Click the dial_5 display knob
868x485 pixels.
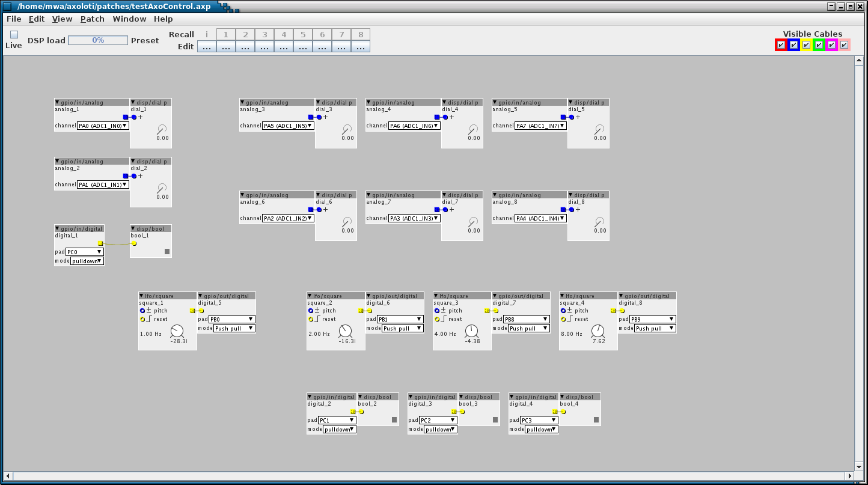pos(599,129)
